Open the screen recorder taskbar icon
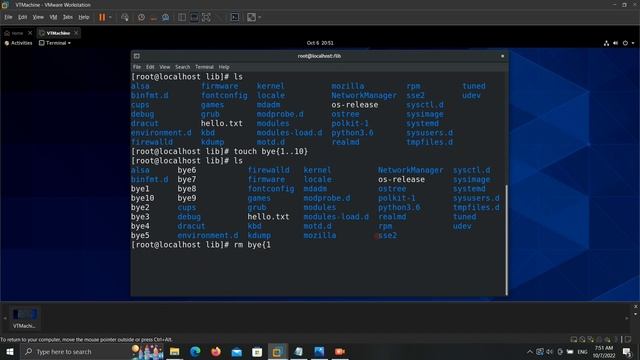640x360 pixels. [340, 352]
